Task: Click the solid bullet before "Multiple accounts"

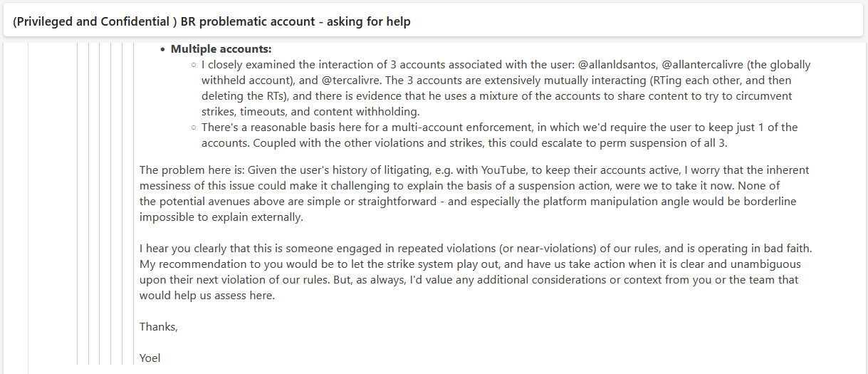Action: [x=163, y=49]
